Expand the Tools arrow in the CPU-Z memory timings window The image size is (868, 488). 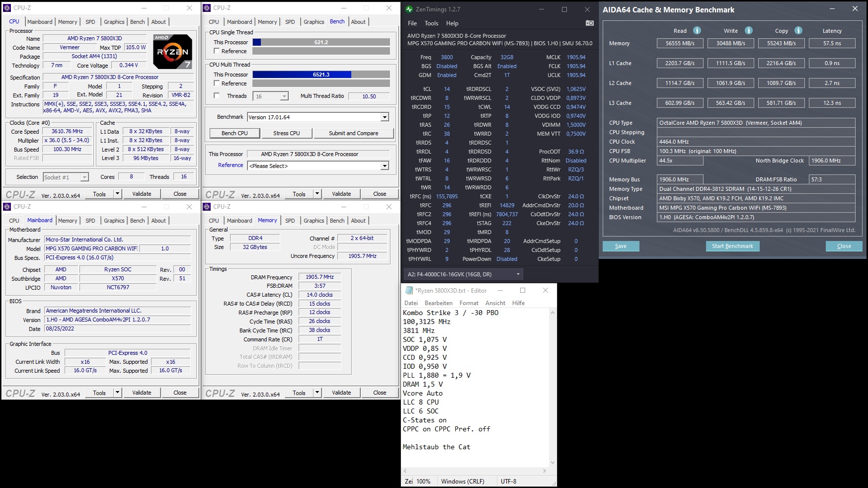[x=317, y=393]
